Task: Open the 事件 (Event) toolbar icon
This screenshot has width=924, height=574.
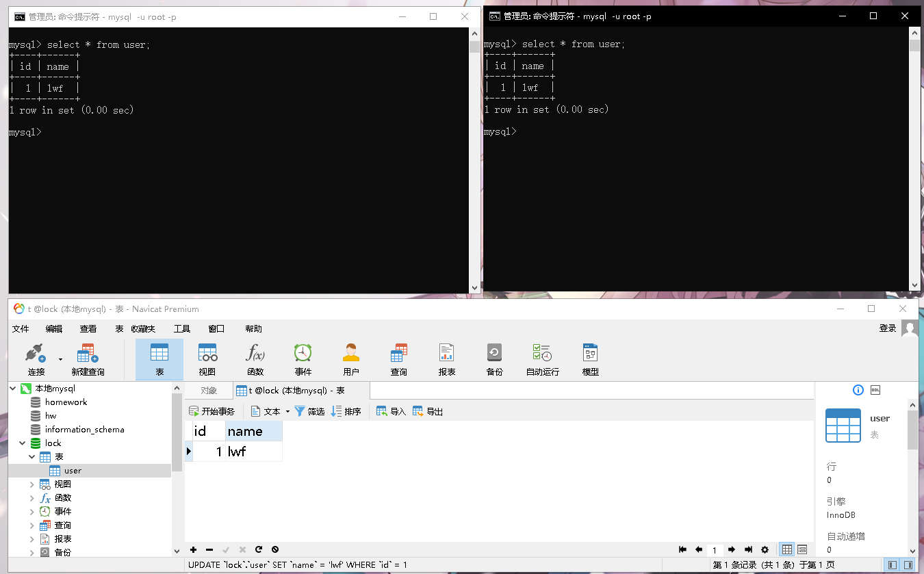Action: coord(303,359)
